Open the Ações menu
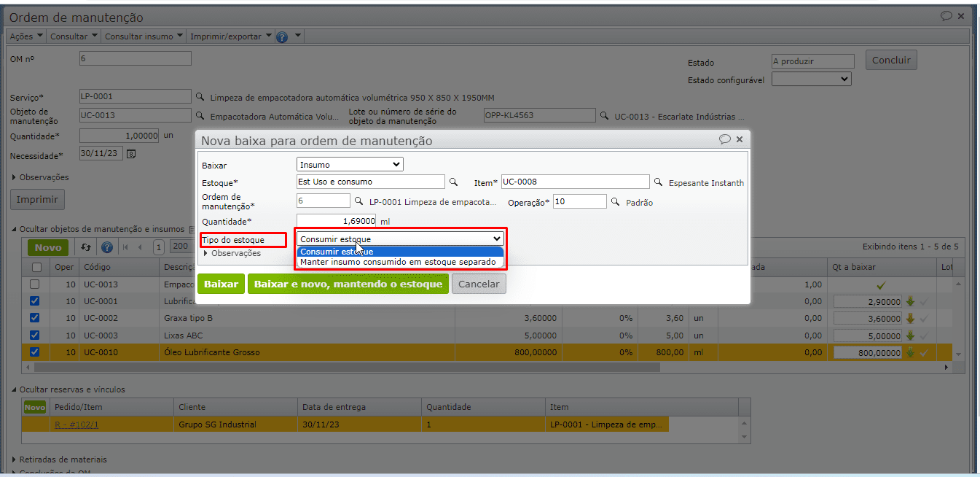980x477 pixels. 26,36
